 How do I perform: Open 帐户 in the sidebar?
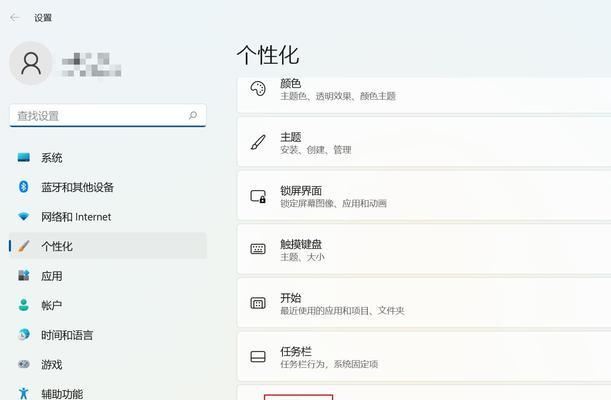108,305
